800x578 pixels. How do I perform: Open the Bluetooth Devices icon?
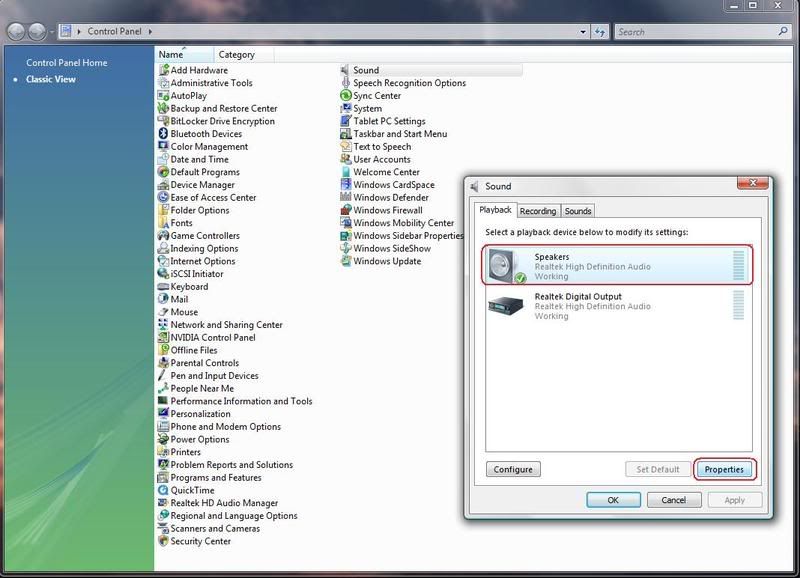click(163, 134)
